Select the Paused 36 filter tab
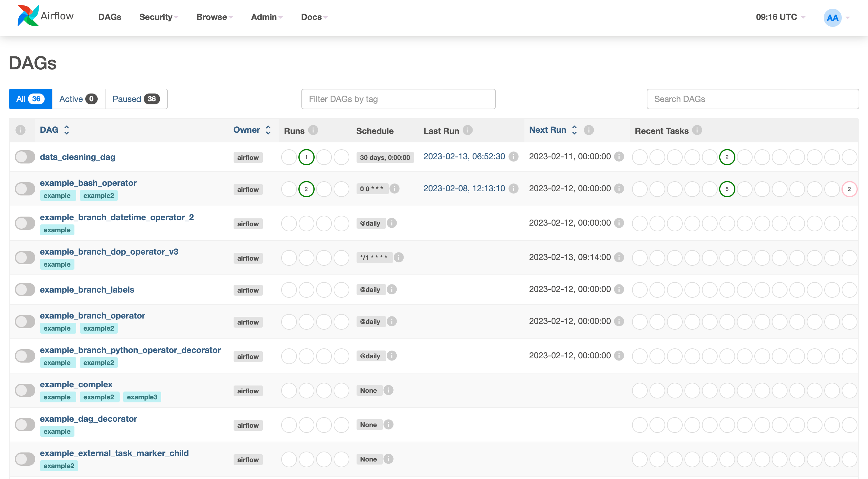 136,99
